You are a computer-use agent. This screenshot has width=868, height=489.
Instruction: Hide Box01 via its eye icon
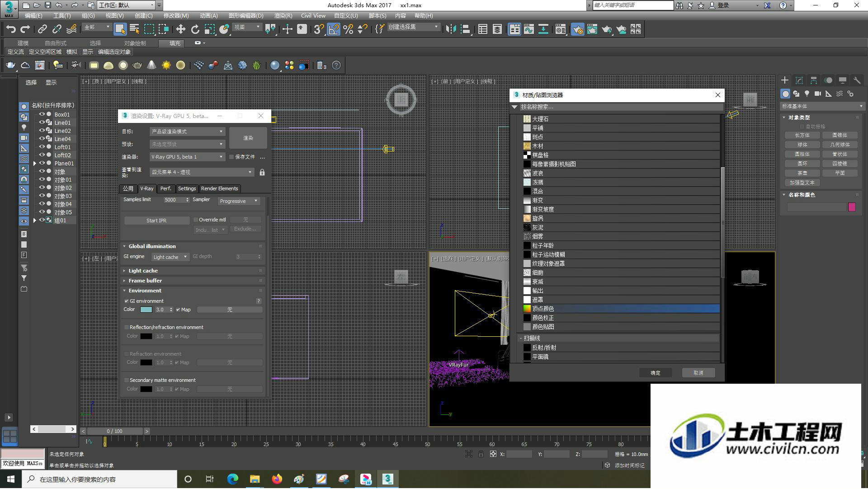[x=42, y=115]
